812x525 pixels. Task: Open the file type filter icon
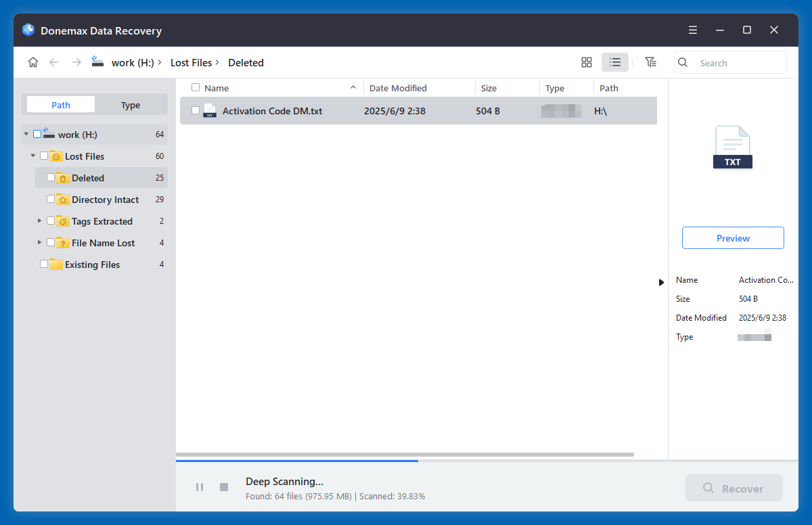click(x=650, y=62)
